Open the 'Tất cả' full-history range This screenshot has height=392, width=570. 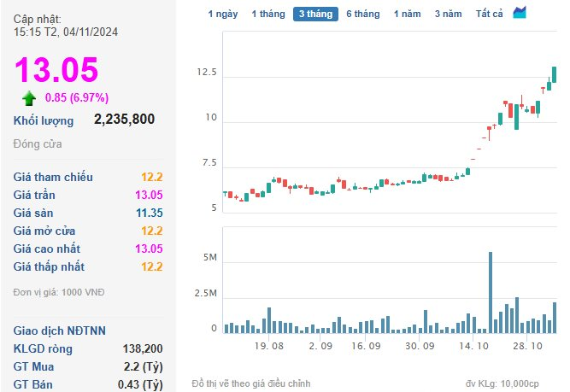coord(490,15)
